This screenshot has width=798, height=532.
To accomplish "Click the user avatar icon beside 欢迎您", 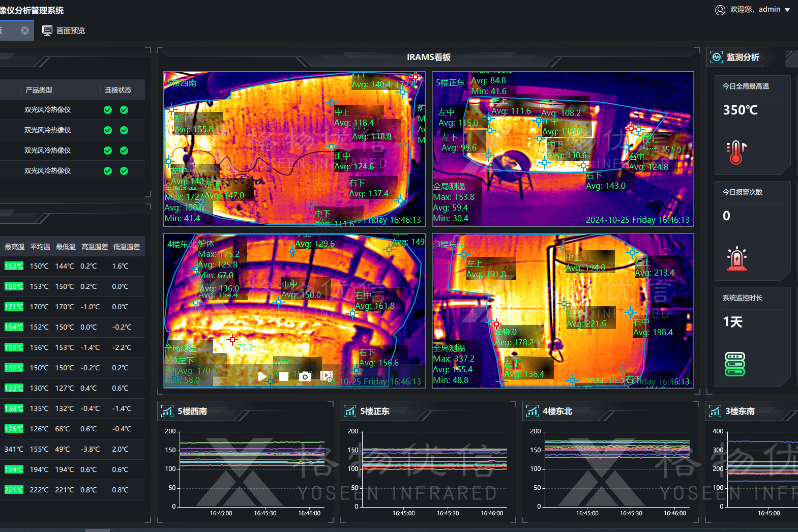I will pyautogui.click(x=720, y=10).
